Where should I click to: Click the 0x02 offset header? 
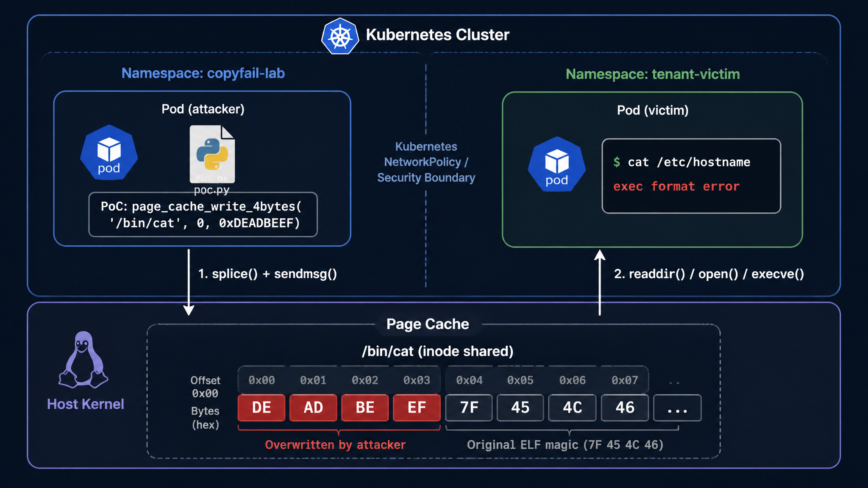365,380
